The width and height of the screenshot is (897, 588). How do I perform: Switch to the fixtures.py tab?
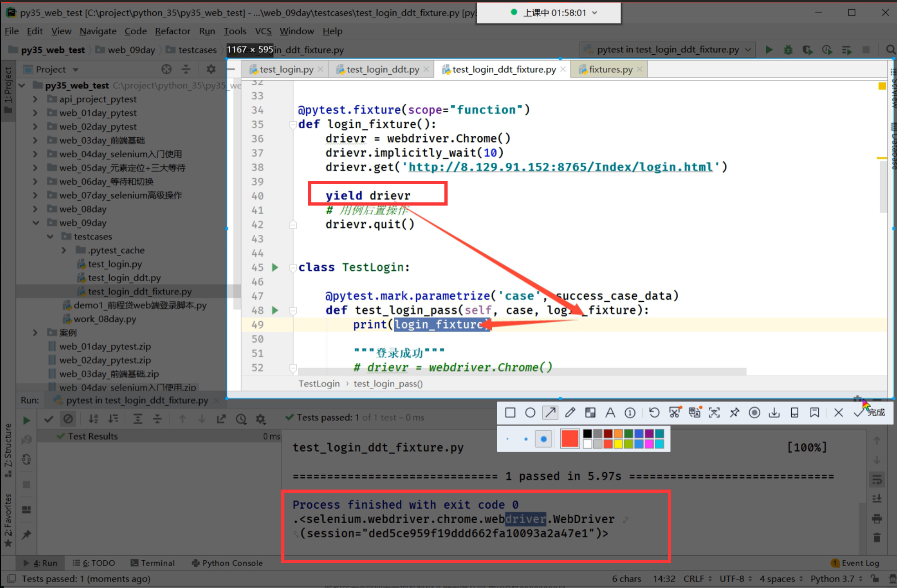tap(610, 69)
